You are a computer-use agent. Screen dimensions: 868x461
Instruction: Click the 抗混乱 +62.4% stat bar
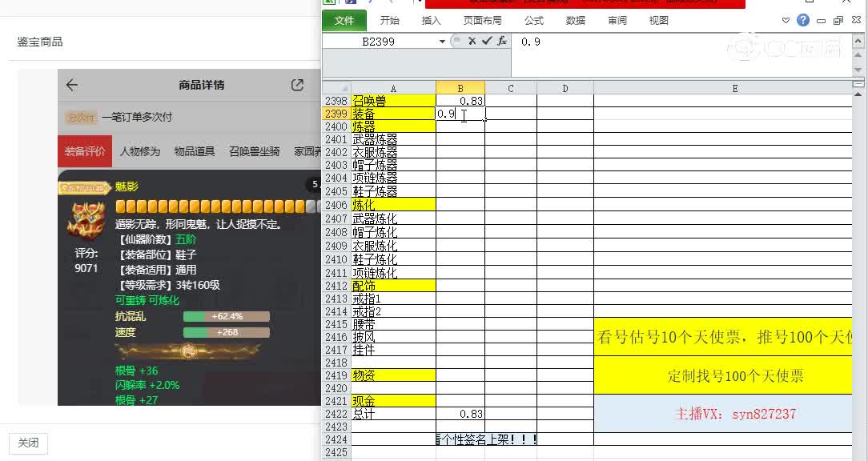[227, 317]
